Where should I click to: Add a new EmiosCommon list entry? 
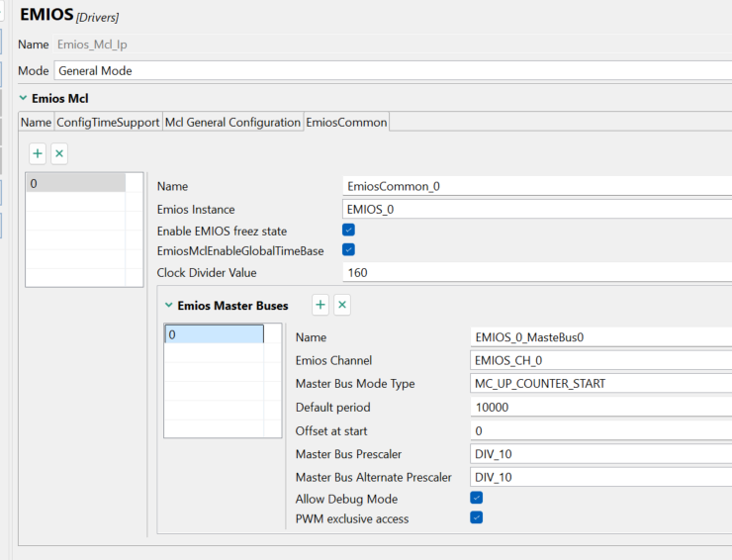(x=38, y=153)
